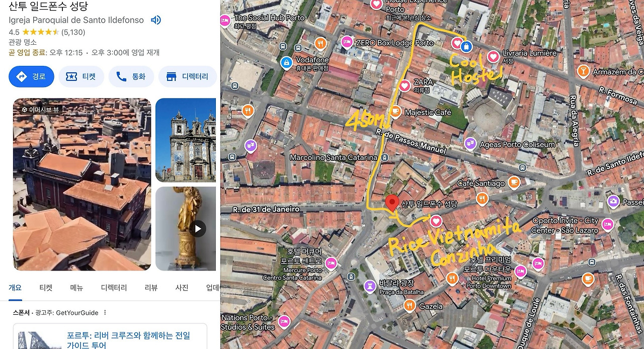Open the sponsored ad options menu
The width and height of the screenshot is (644, 349).
click(x=105, y=312)
